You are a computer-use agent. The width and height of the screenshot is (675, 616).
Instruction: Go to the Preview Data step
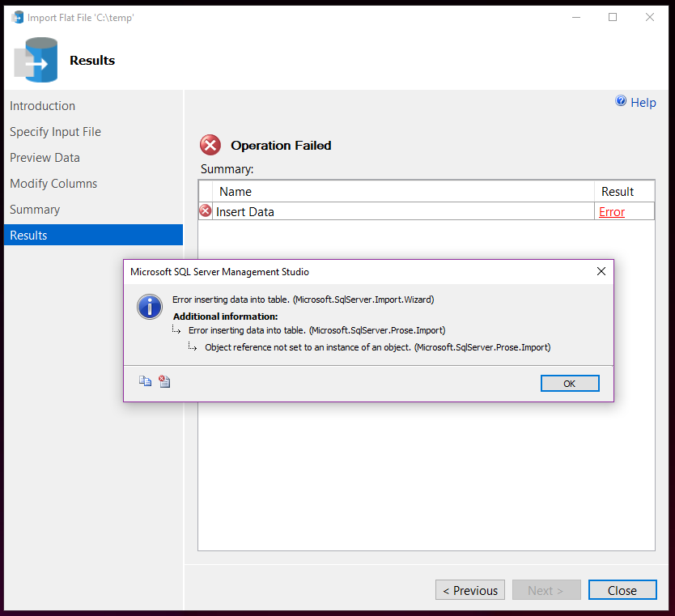tap(45, 158)
